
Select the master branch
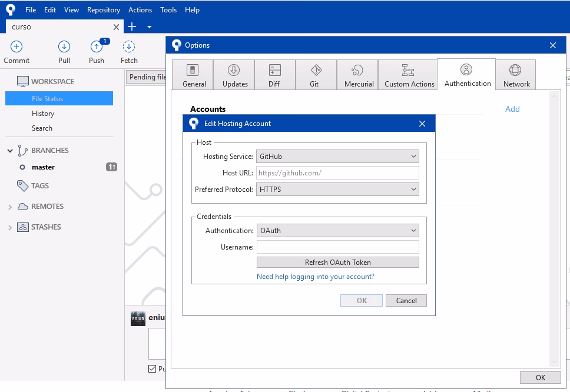point(43,167)
